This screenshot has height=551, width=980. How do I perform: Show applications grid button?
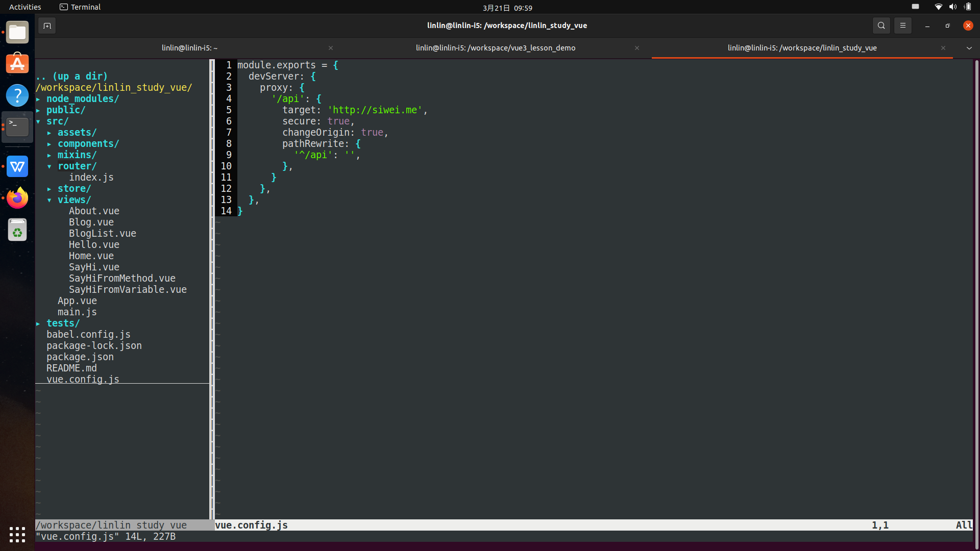(x=17, y=534)
